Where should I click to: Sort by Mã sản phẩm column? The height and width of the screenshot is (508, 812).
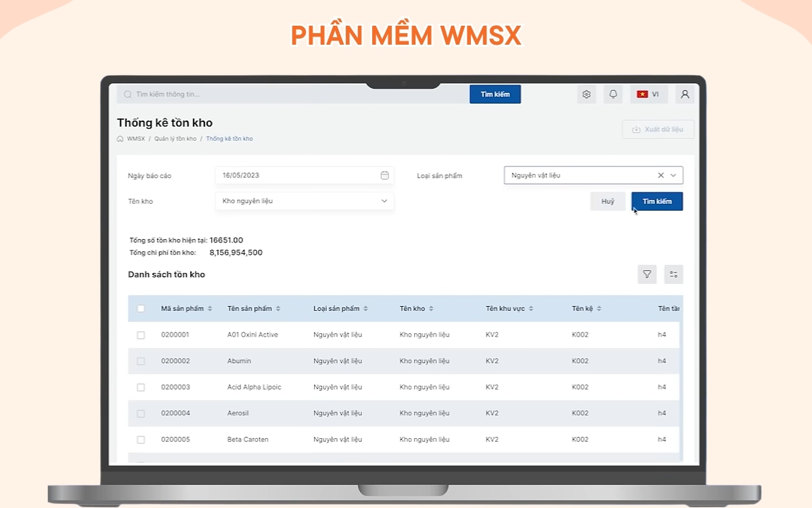(x=210, y=309)
